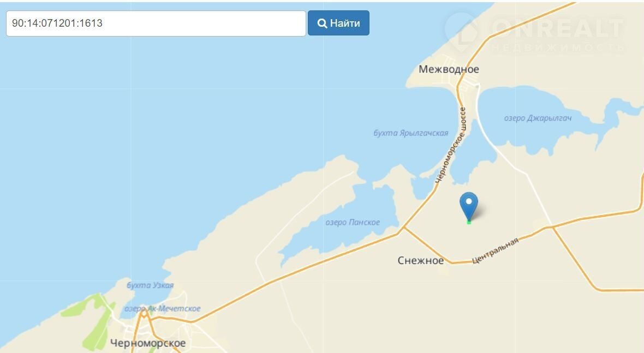Click the Центральная road label
This screenshot has height=353, width=644.
click(x=495, y=250)
